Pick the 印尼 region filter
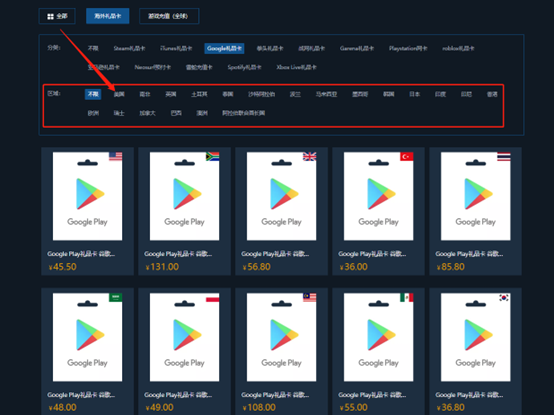Image resolution: width=554 pixels, height=415 pixels. point(466,94)
